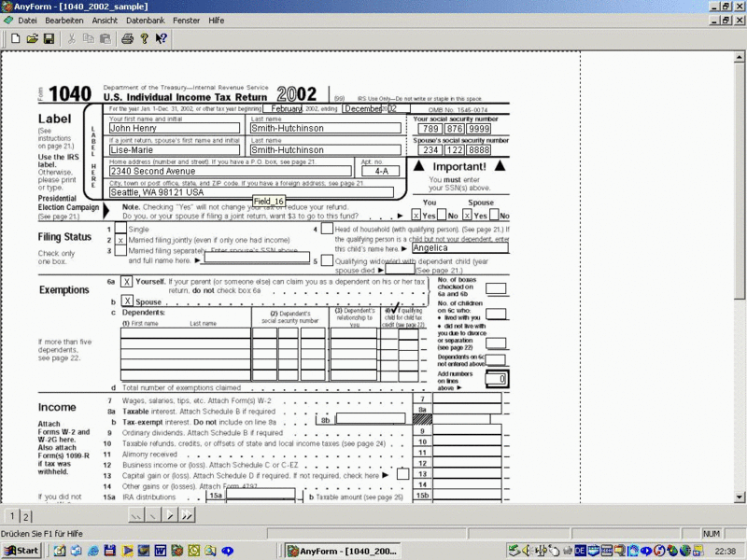The width and height of the screenshot is (747, 560).
Task: Switch to page tab 1
Action: pyautogui.click(x=12, y=516)
